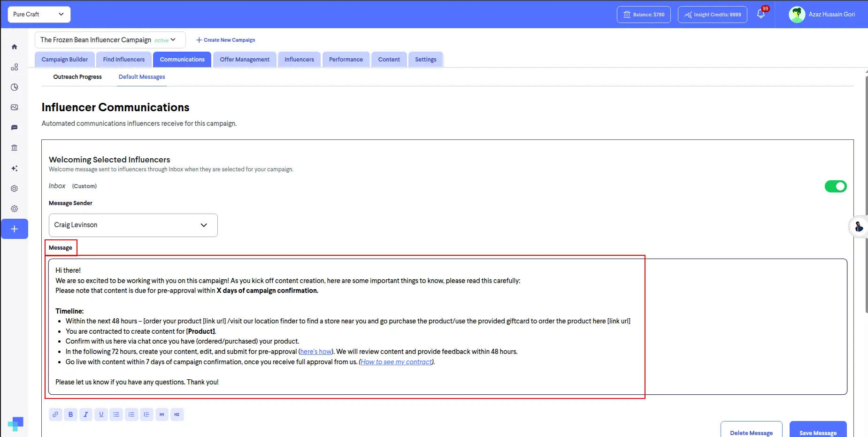Click the Azaz Hussain Gori username

point(832,15)
